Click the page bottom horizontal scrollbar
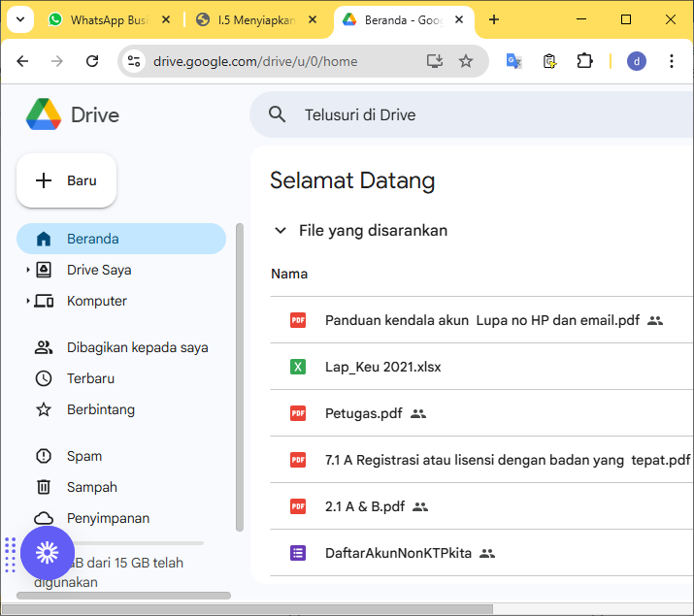694x616 pixels. (247, 609)
